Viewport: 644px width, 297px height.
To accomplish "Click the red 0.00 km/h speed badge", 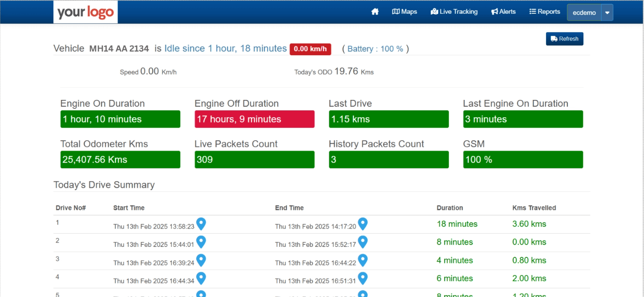I will coord(310,49).
